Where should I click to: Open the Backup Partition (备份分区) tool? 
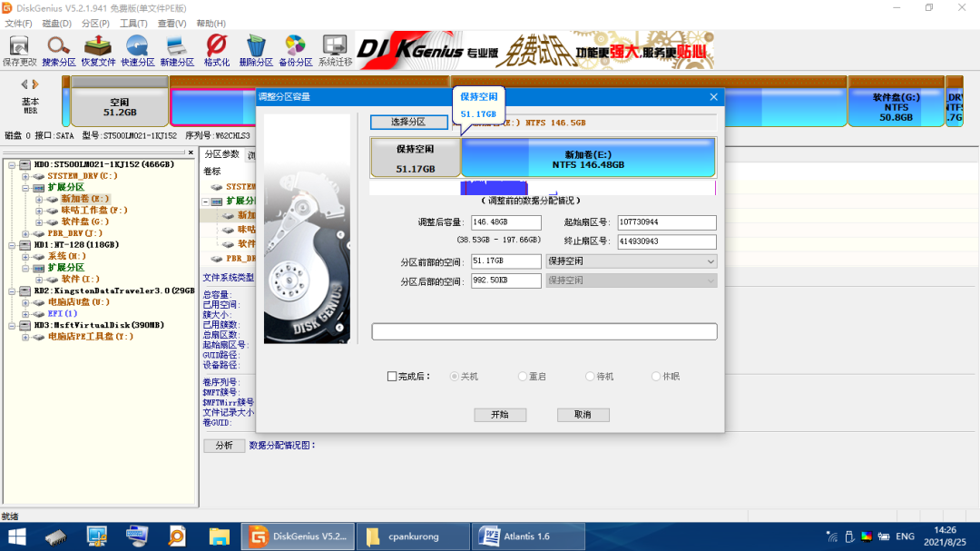pos(295,51)
